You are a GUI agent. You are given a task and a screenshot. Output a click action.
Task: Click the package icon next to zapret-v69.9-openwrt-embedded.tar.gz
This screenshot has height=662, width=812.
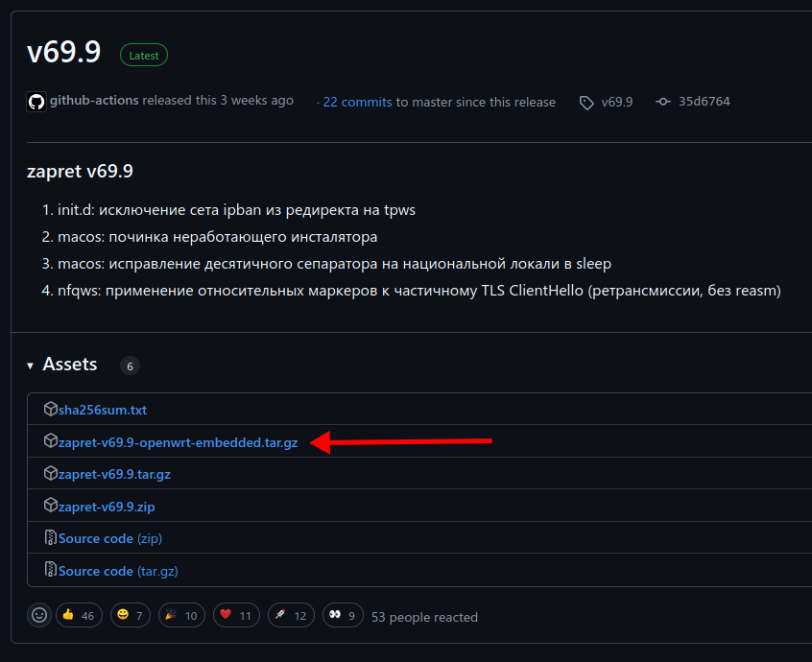click(50, 441)
